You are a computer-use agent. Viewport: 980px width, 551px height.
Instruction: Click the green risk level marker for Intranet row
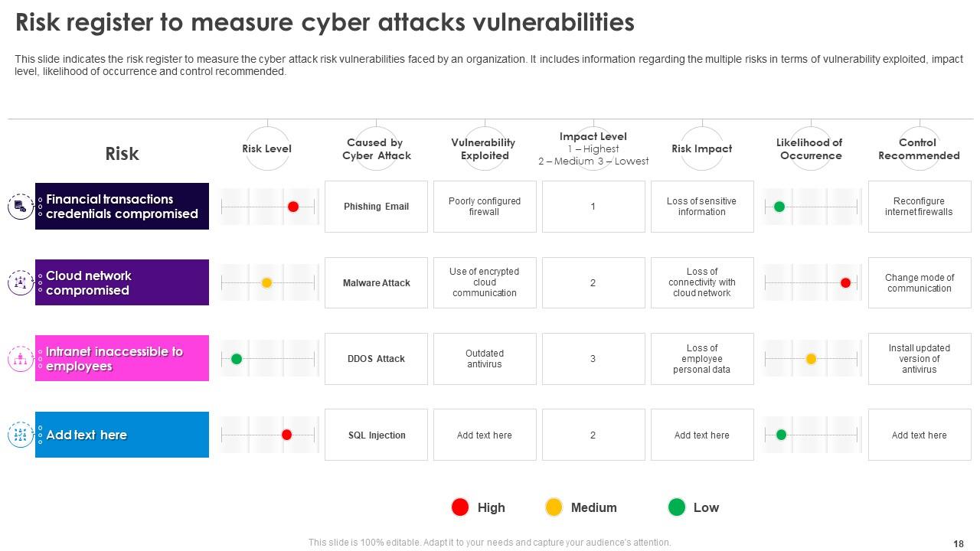pyautogui.click(x=237, y=359)
